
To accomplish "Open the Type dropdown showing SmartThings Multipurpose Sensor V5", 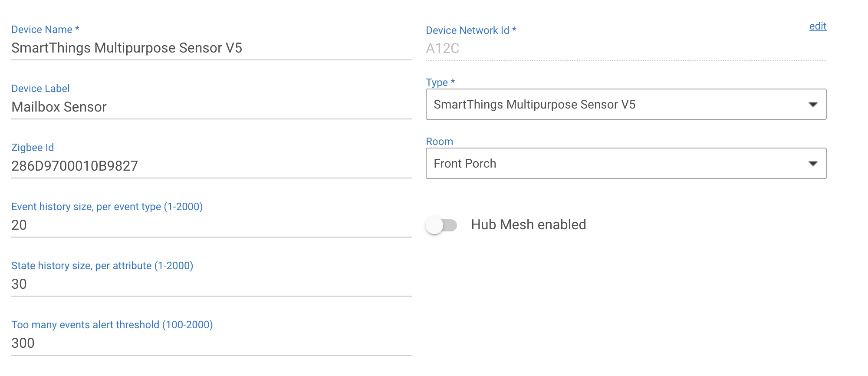I will click(626, 104).
